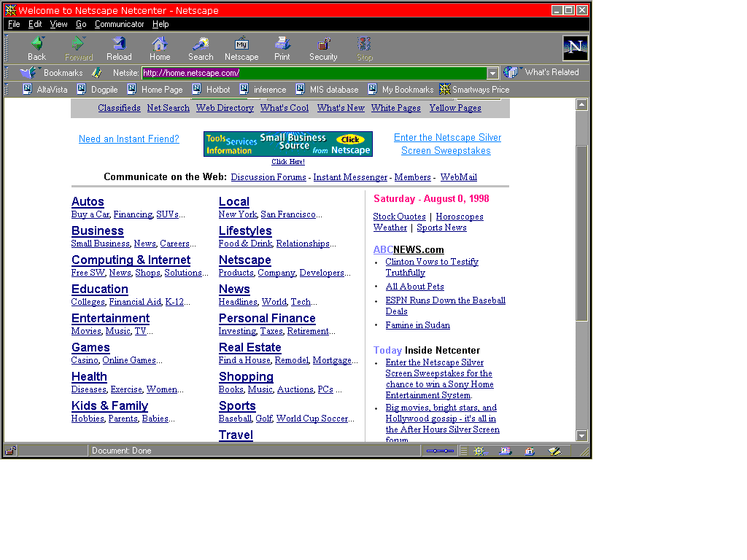
Task: Open Security info from toolbar
Action: point(323,49)
